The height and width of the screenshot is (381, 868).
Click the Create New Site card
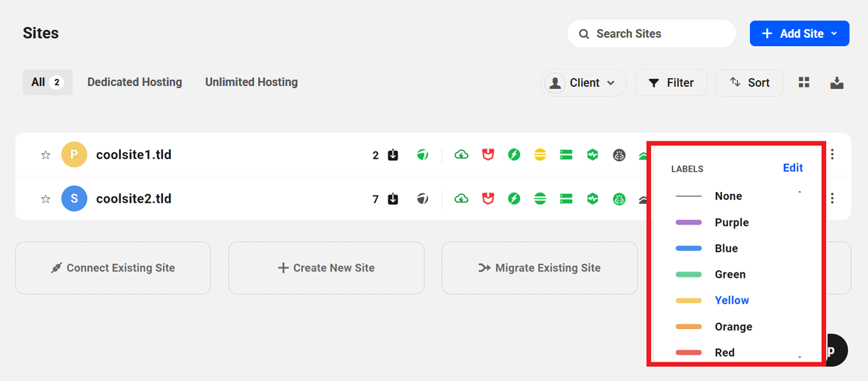click(x=327, y=268)
